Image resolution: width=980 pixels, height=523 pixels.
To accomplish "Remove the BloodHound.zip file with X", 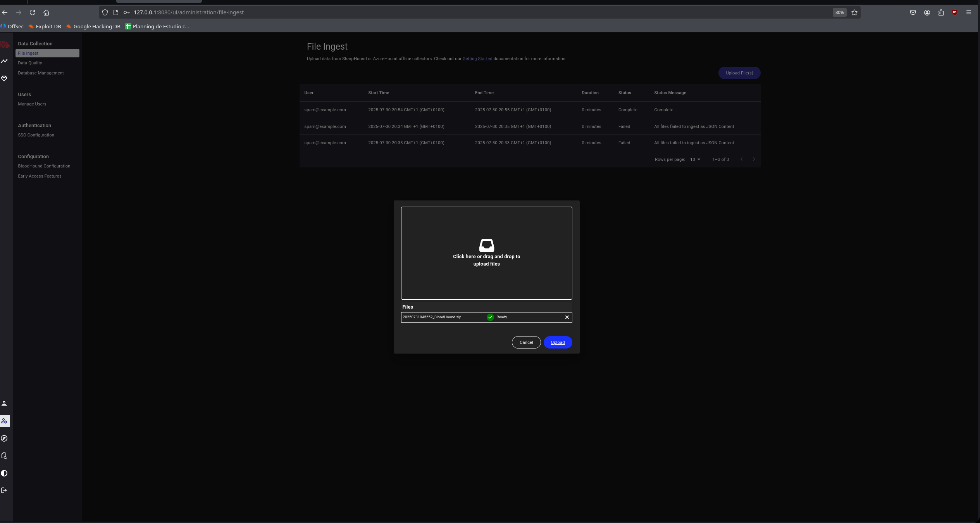I will tap(567, 317).
